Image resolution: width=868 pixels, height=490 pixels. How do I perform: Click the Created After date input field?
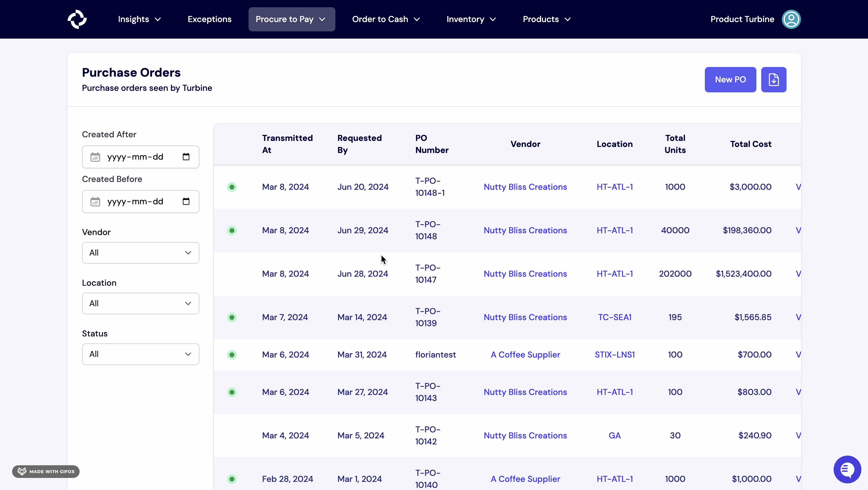(135, 157)
